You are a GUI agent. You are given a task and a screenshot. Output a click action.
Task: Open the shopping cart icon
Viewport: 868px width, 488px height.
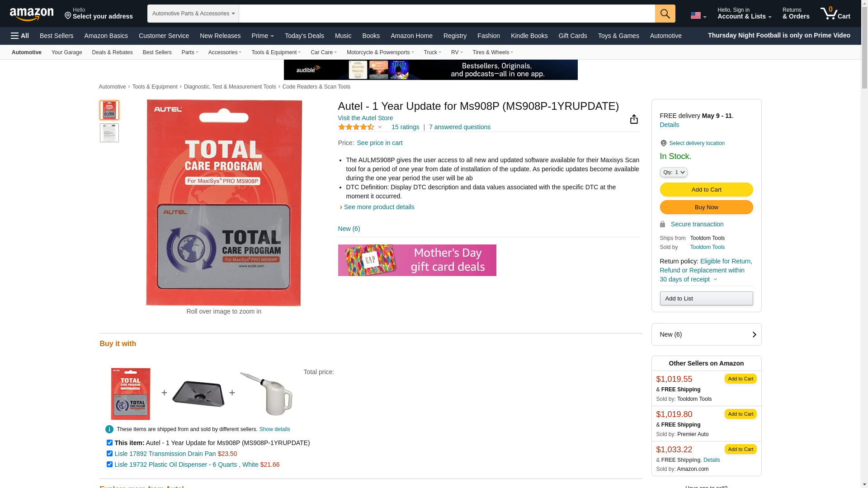(835, 14)
